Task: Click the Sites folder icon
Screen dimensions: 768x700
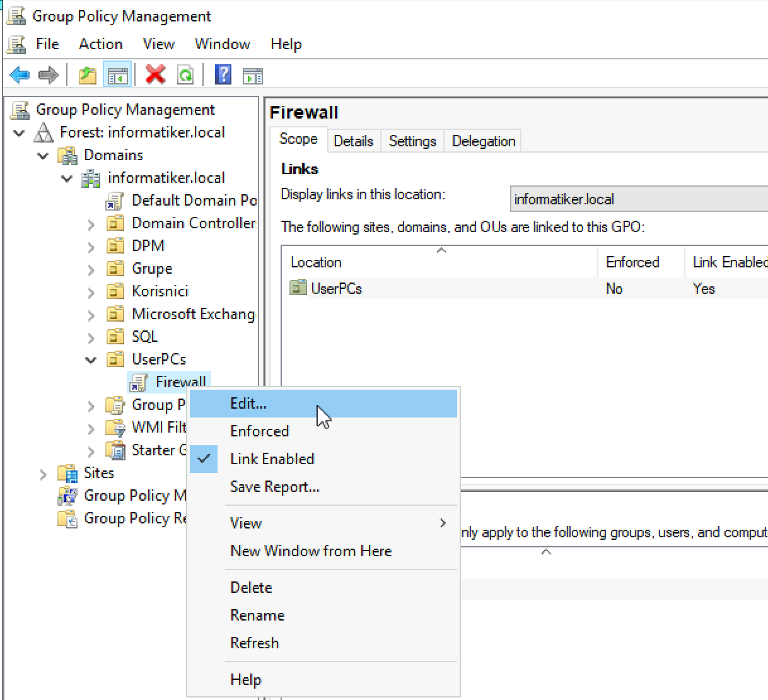Action: click(67, 473)
